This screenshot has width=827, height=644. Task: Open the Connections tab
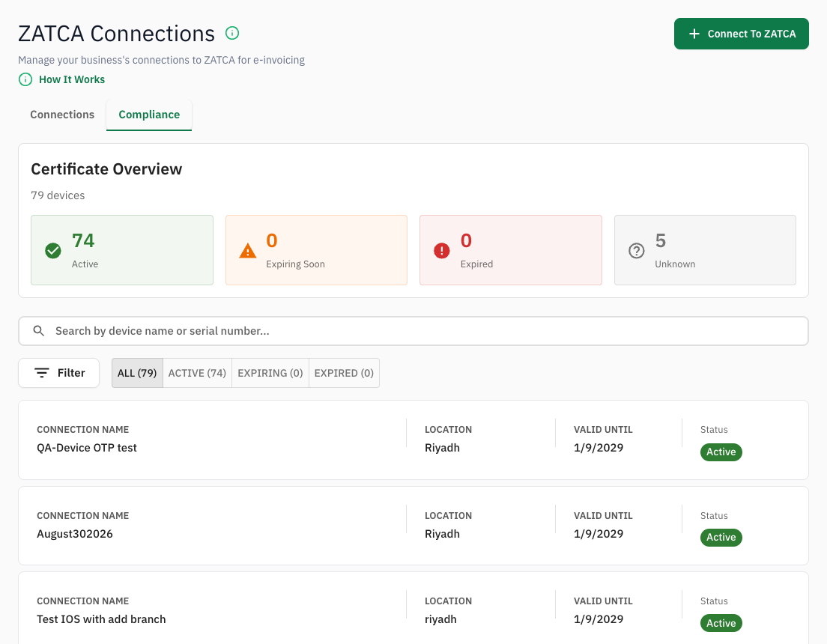point(62,115)
